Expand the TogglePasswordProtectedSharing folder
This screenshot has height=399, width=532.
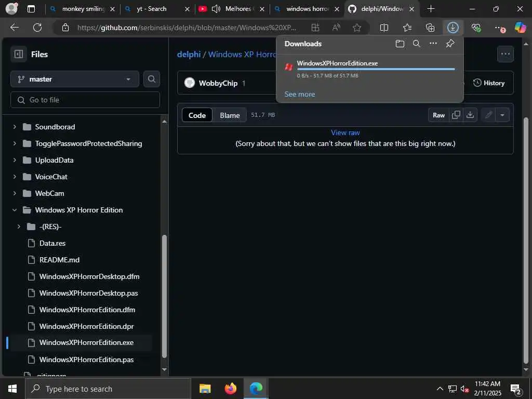tap(15, 143)
